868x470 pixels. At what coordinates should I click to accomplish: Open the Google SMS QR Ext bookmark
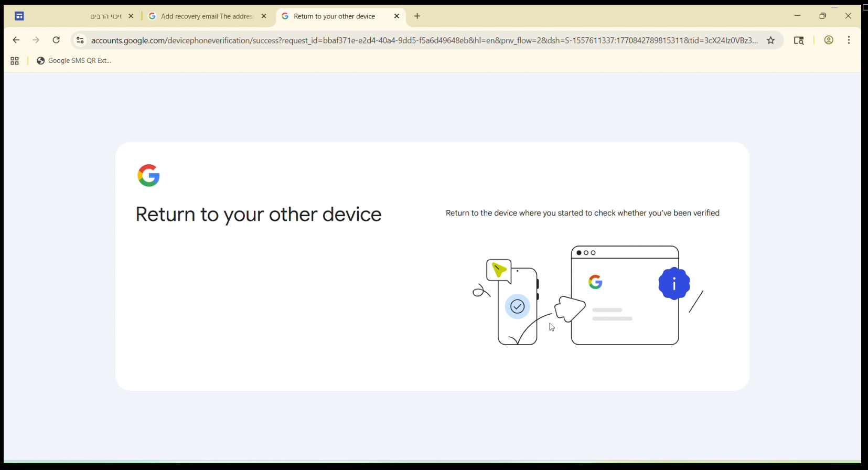coord(74,61)
